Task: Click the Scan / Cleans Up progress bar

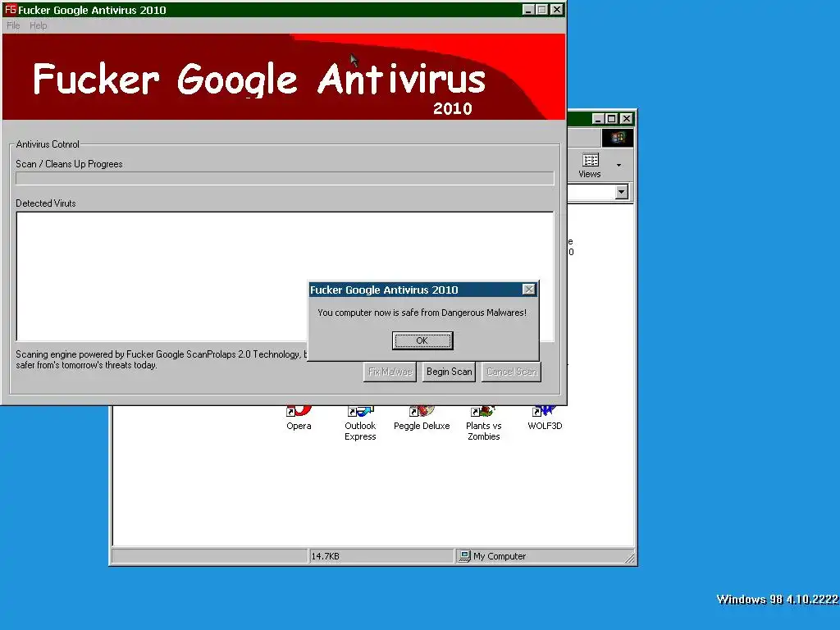Action: pos(285,178)
